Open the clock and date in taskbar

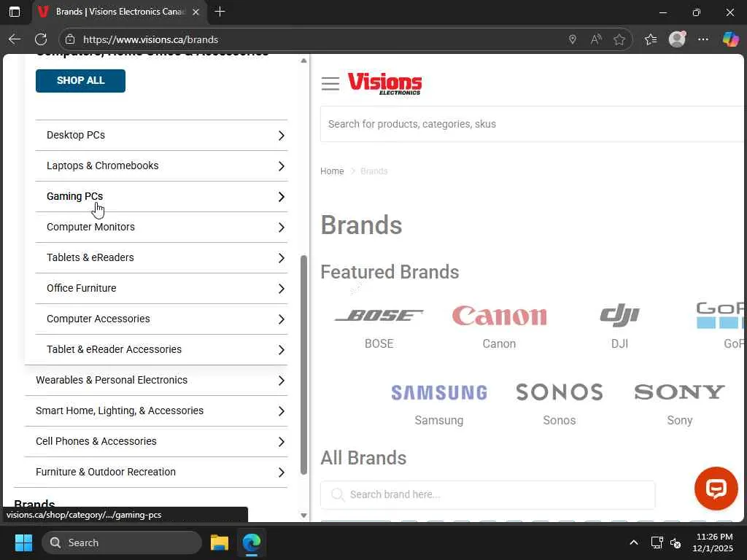(713, 542)
